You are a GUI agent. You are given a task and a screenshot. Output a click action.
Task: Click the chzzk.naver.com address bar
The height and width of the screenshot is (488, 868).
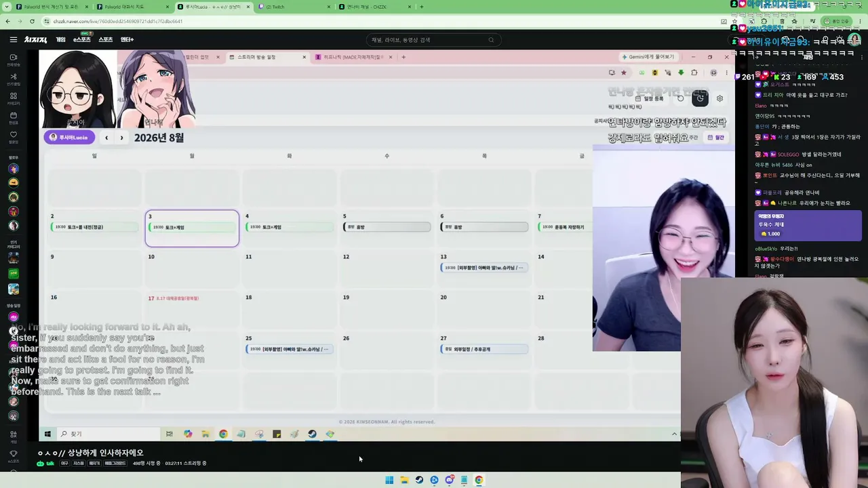coord(380,21)
